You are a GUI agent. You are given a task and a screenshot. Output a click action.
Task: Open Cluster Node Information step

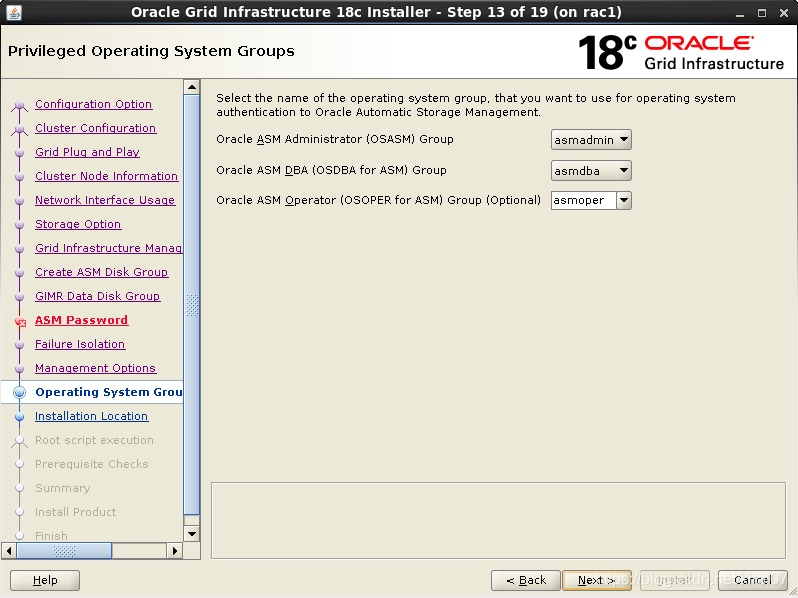pyautogui.click(x=106, y=176)
